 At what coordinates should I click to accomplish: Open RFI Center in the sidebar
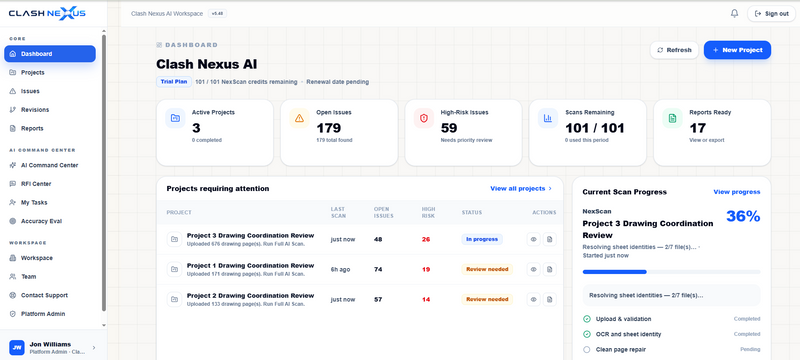(x=50, y=184)
